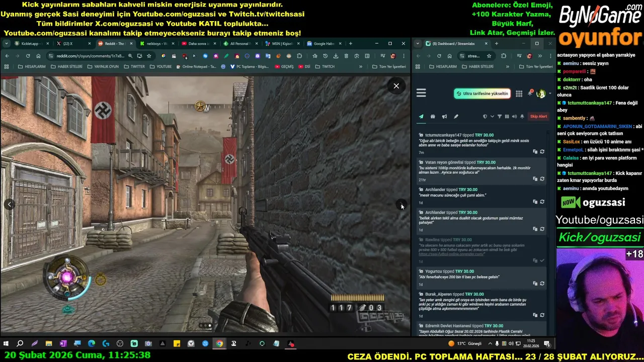The height and width of the screenshot is (362, 644).
Task: Switch to the Kicklet.app browser tab
Action: tap(31, 44)
